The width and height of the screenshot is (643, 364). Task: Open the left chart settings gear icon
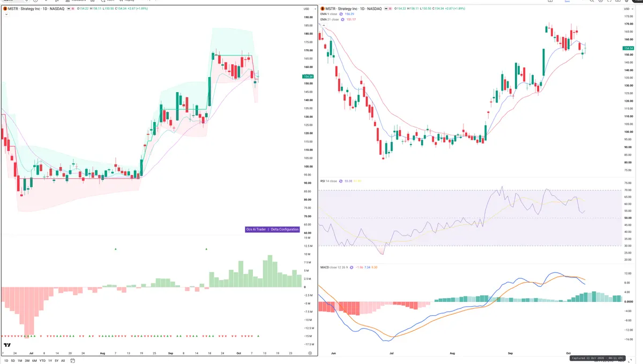(x=310, y=354)
